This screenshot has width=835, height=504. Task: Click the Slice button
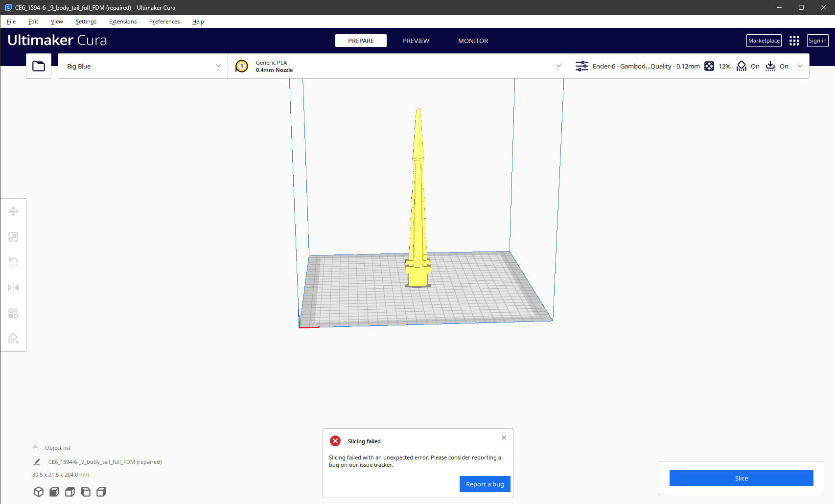[x=741, y=478]
